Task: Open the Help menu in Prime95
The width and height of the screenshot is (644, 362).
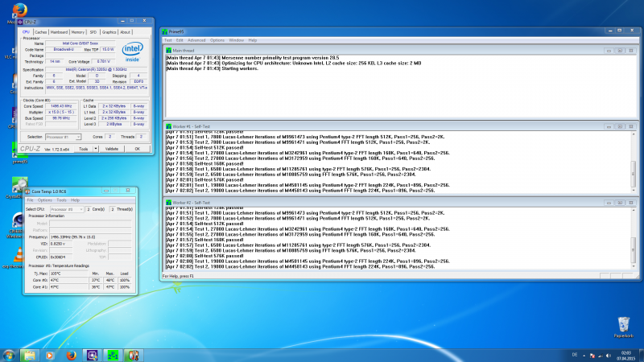Action: pos(252,40)
